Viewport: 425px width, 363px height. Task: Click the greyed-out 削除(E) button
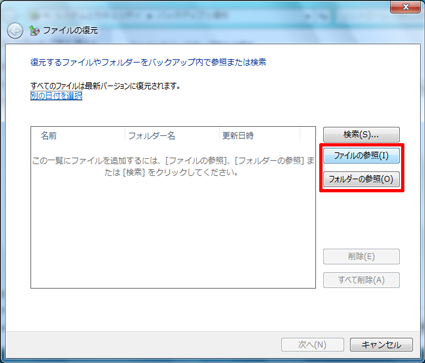361,257
